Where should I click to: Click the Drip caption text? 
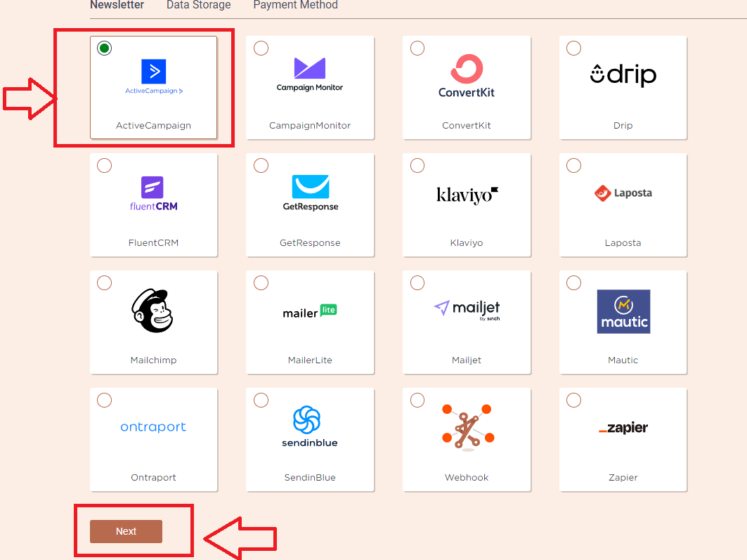[623, 125]
